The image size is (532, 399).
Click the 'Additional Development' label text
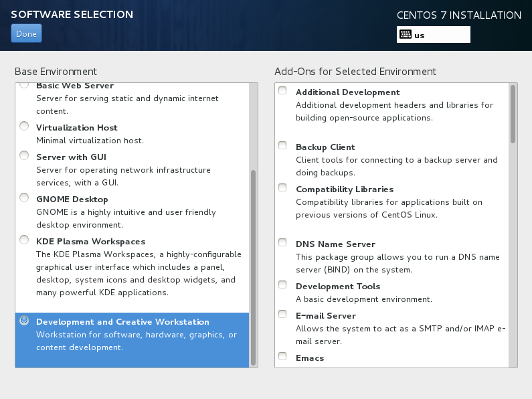348,92
